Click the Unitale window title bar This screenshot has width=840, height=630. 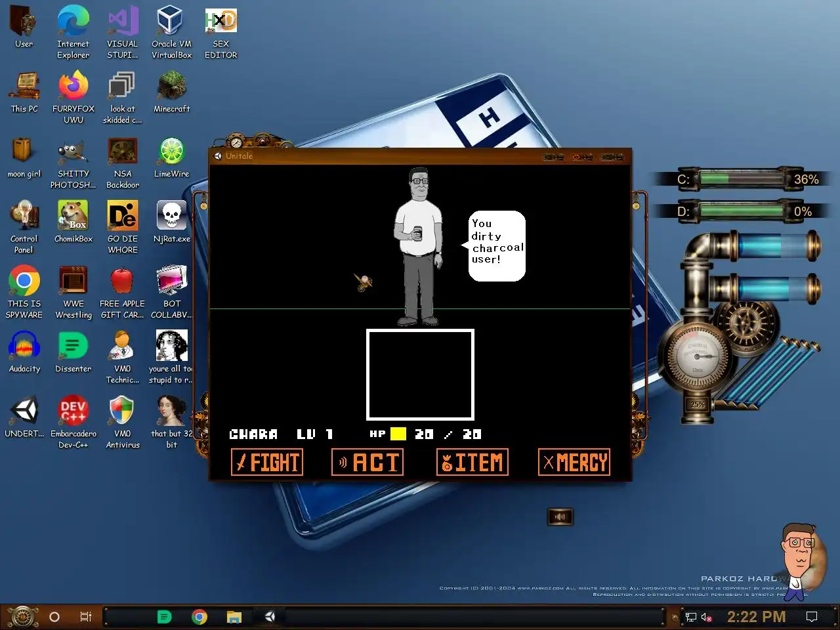point(420,156)
